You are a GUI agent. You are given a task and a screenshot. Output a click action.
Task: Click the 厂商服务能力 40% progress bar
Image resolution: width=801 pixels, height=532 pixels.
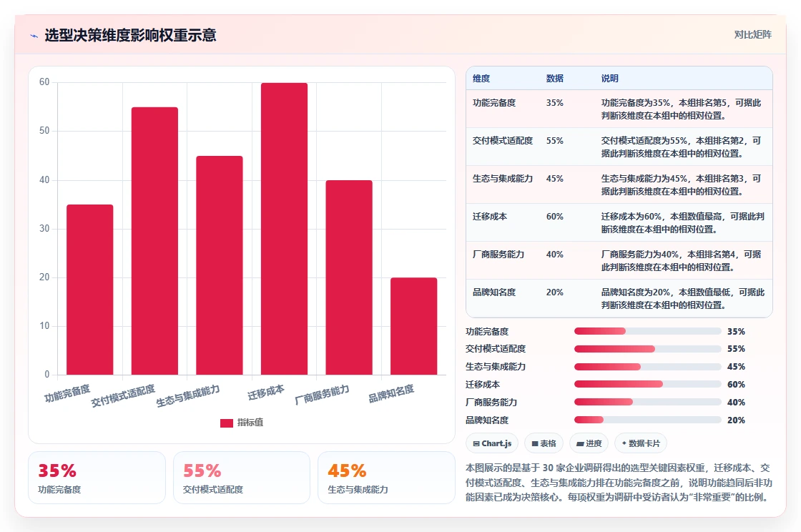pos(648,403)
